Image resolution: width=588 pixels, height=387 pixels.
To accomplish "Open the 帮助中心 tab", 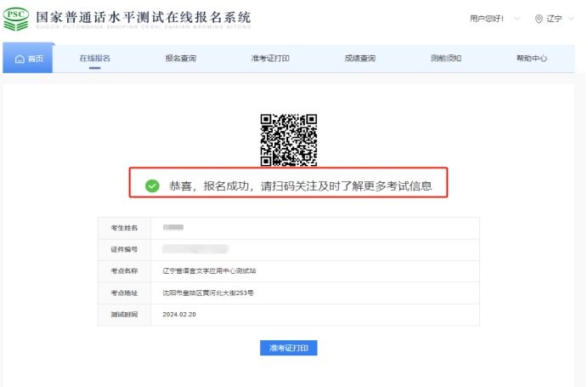I will coord(531,58).
